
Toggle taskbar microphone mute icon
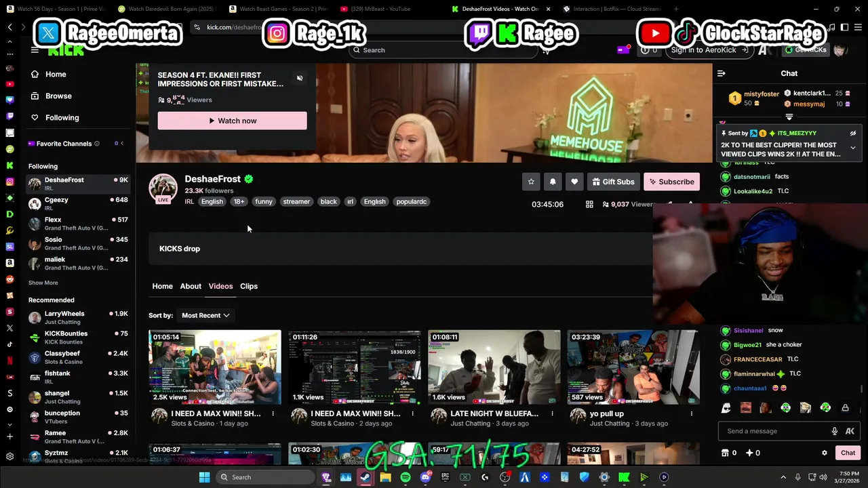point(798,477)
